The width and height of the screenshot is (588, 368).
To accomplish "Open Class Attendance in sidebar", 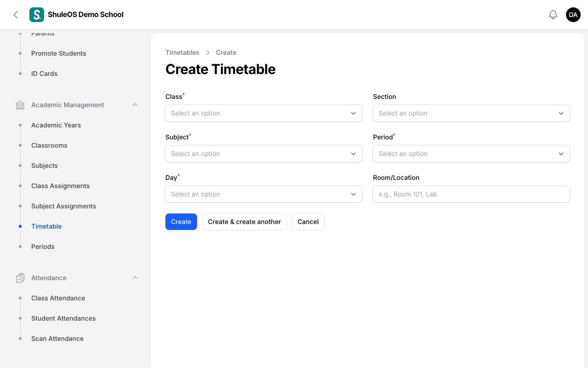I will click(58, 298).
